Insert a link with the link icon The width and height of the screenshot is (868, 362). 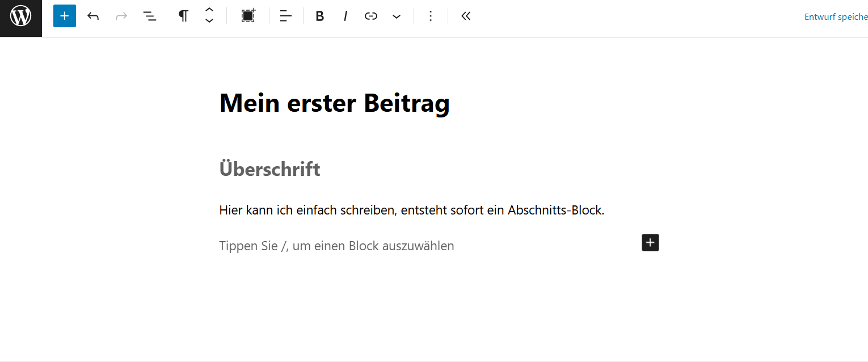(371, 16)
